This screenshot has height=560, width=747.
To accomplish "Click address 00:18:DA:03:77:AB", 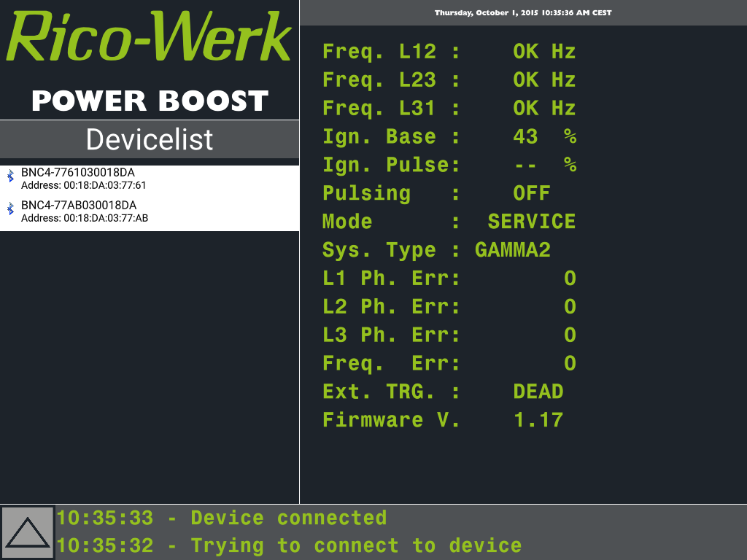I will tap(106, 218).
